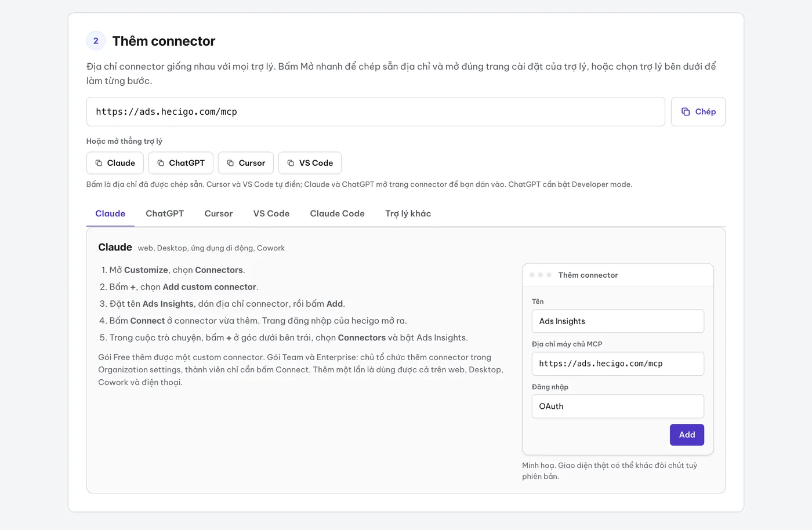Click step 5 text "Trong cuộc trò chuyện"

tap(156, 337)
